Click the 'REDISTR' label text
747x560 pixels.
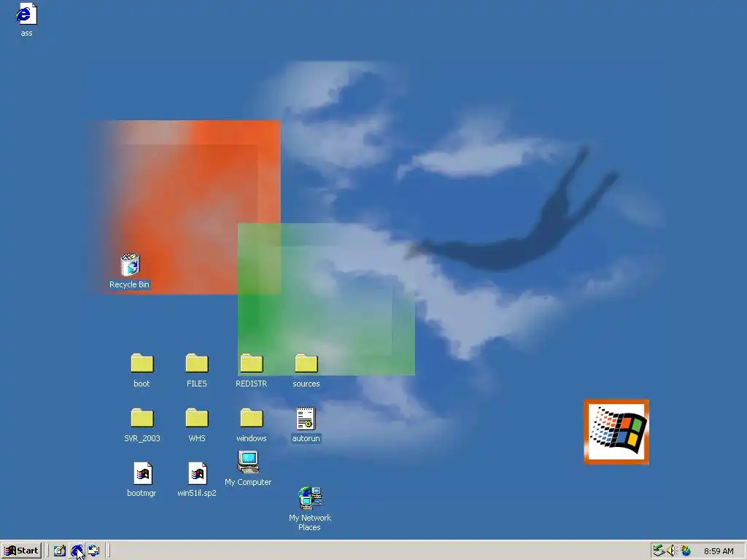[x=252, y=384]
